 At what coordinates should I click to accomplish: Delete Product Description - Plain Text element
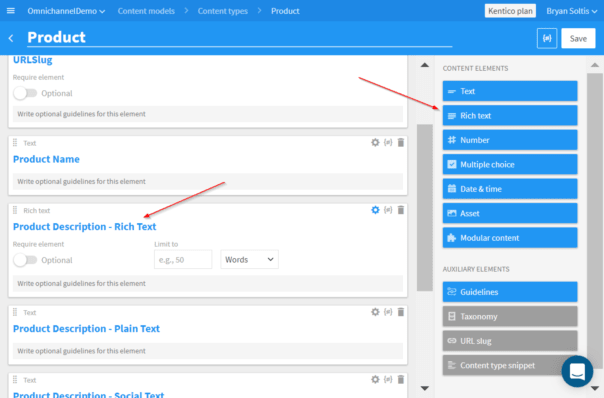click(401, 312)
